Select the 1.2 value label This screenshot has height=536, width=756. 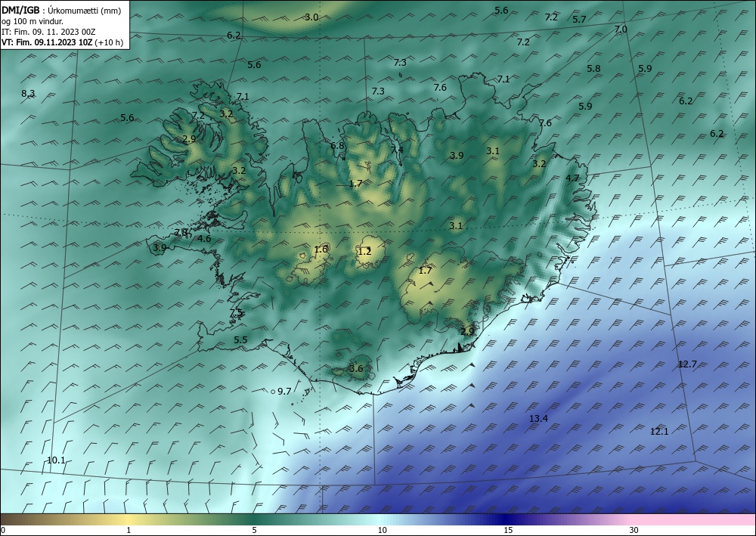coord(365,251)
